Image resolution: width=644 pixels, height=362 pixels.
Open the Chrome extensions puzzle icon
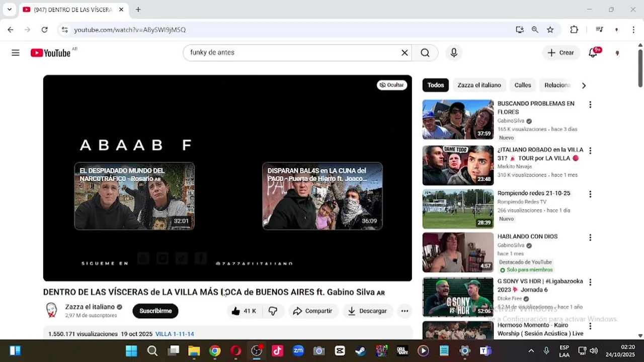(574, 30)
